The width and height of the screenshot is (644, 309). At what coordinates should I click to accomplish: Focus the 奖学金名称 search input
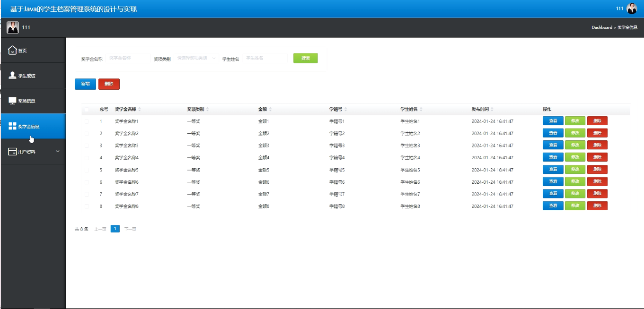point(127,58)
